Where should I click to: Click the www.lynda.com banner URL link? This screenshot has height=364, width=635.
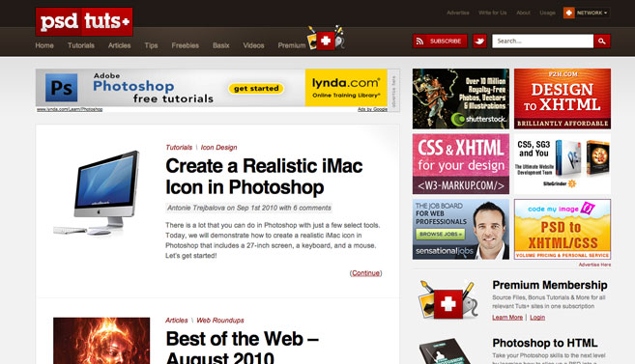pos(70,109)
